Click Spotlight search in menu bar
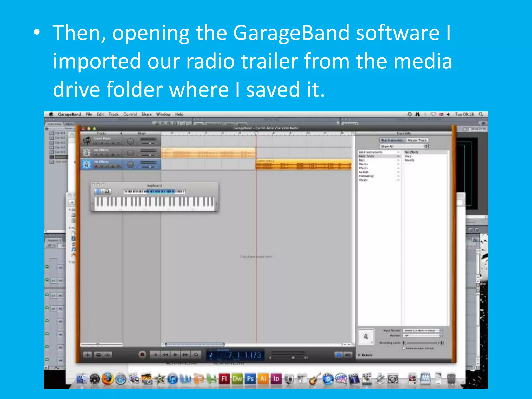The width and height of the screenshot is (532, 399). point(481,114)
